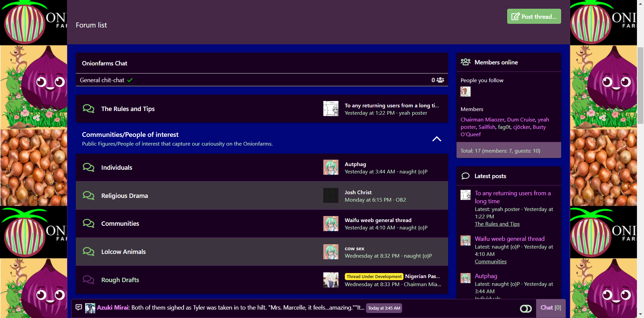Click the Thread Under Development label
Viewport: 644px width, 318px height.
tap(374, 277)
